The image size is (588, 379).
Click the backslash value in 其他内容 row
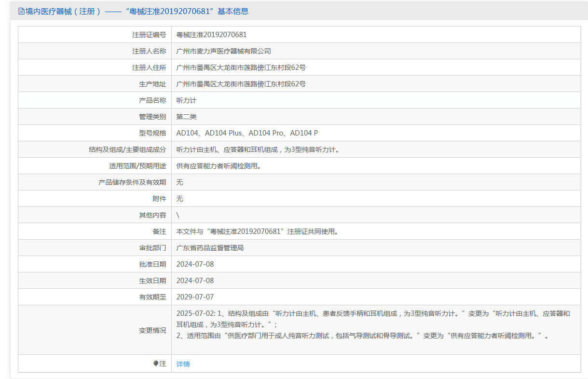click(178, 215)
